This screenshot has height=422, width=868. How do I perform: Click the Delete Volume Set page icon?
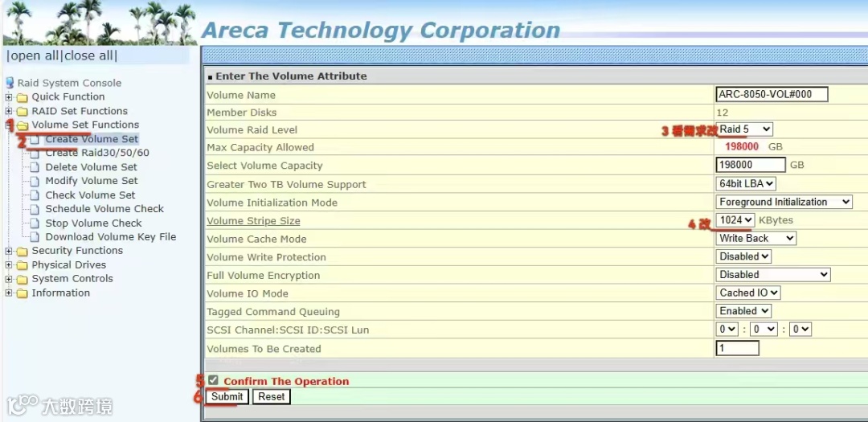click(35, 167)
